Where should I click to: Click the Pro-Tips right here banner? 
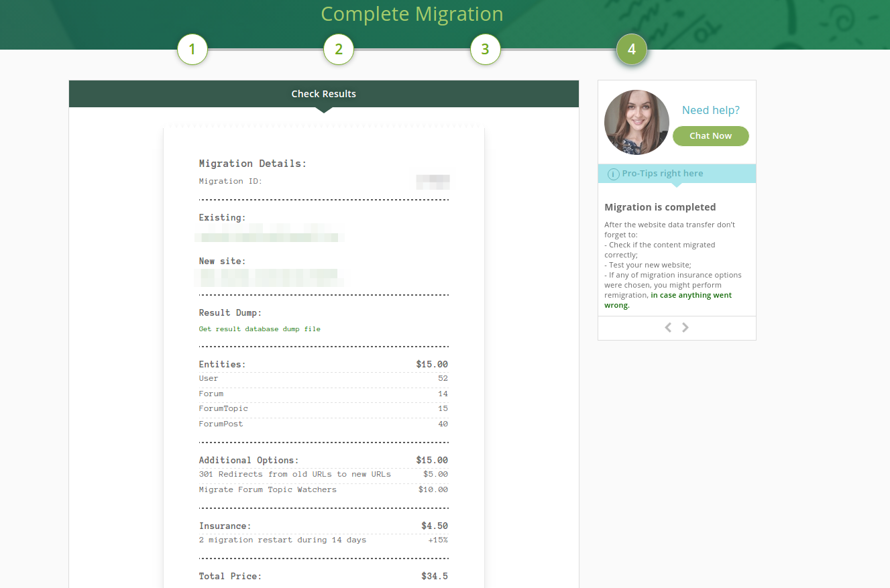662,174
